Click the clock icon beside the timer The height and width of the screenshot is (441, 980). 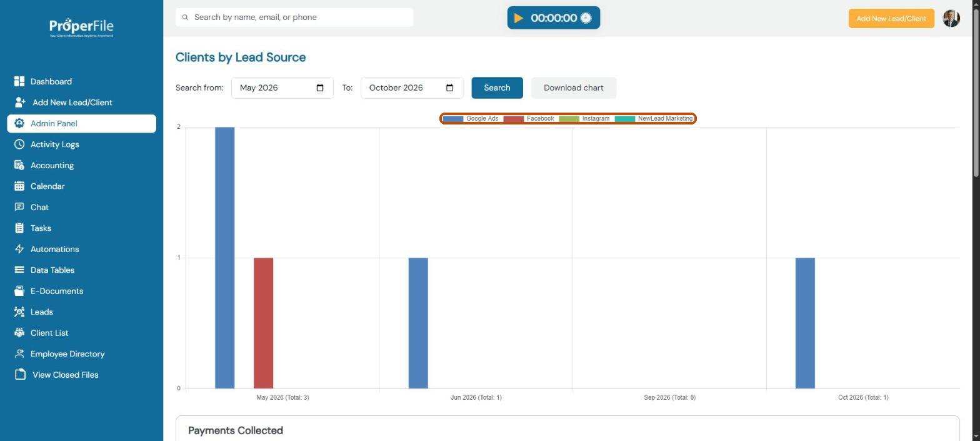click(586, 18)
